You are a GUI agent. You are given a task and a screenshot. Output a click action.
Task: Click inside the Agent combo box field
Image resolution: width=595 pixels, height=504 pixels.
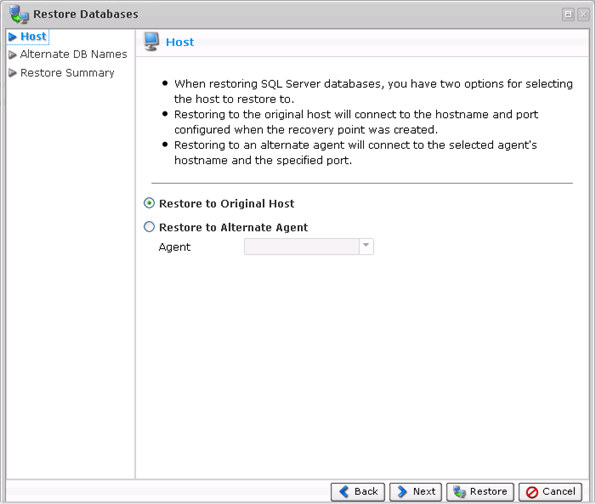tap(302, 246)
